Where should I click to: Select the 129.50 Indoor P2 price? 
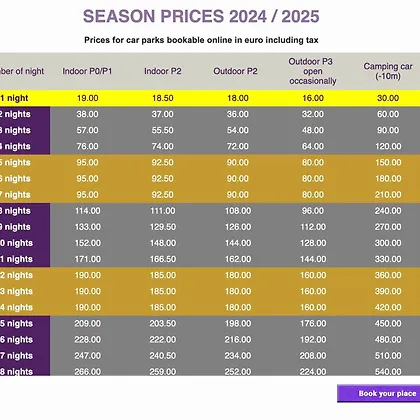163,227
